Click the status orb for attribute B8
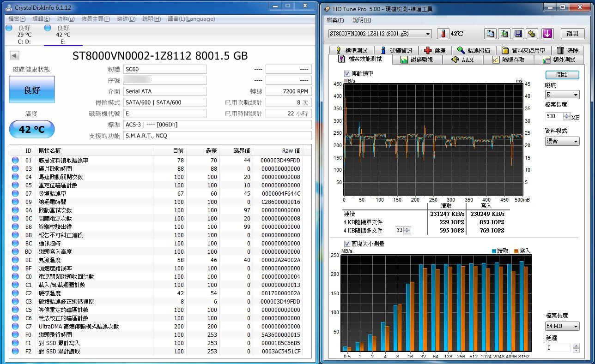595x364 pixels. tap(15, 227)
